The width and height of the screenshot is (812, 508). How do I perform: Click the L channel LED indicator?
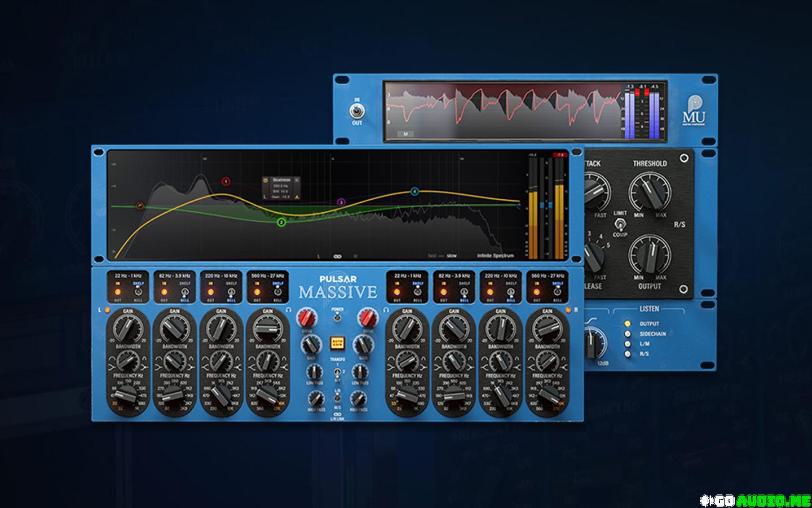click(106, 310)
